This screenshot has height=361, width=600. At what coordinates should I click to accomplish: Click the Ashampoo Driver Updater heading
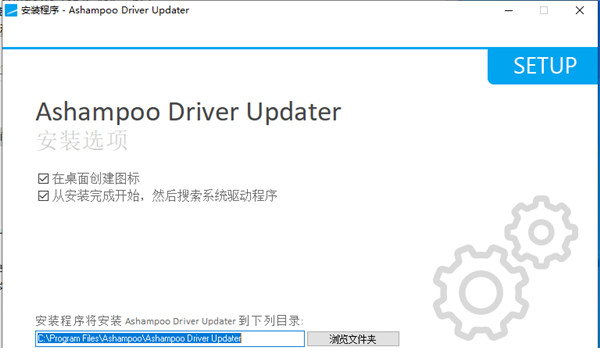click(x=188, y=112)
